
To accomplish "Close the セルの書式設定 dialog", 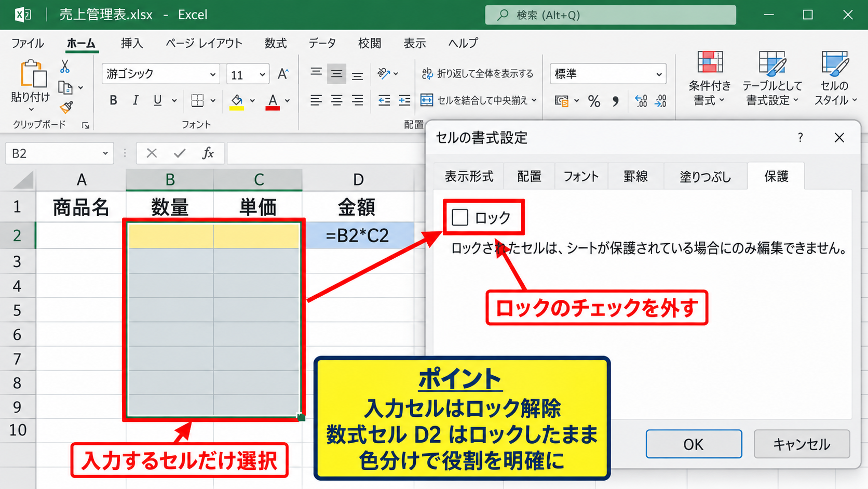I will coord(839,138).
